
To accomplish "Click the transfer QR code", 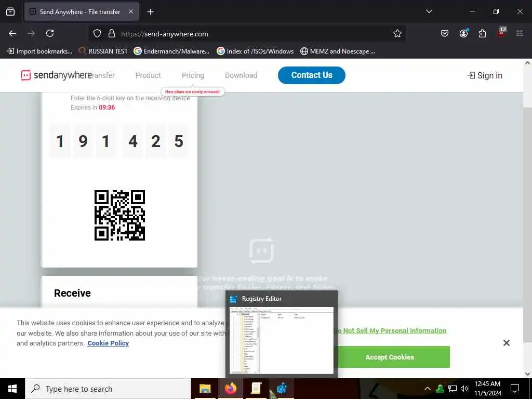I will click(120, 215).
